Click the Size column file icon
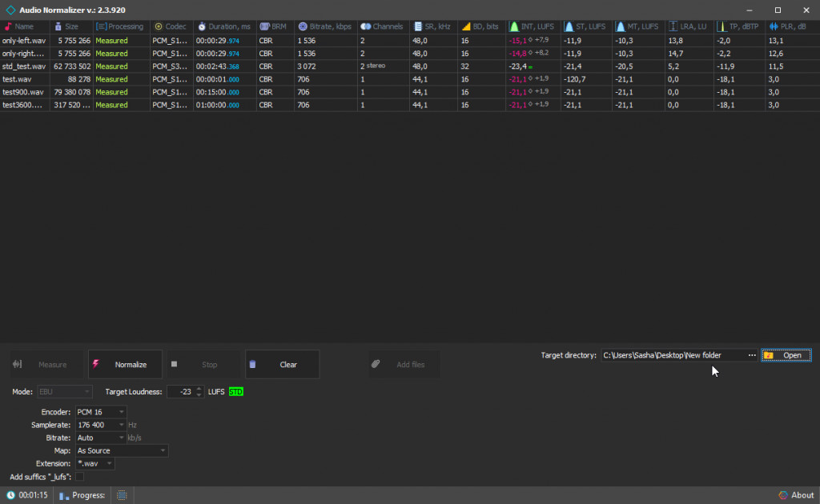Image resolution: width=820 pixels, height=504 pixels. pyautogui.click(x=58, y=26)
